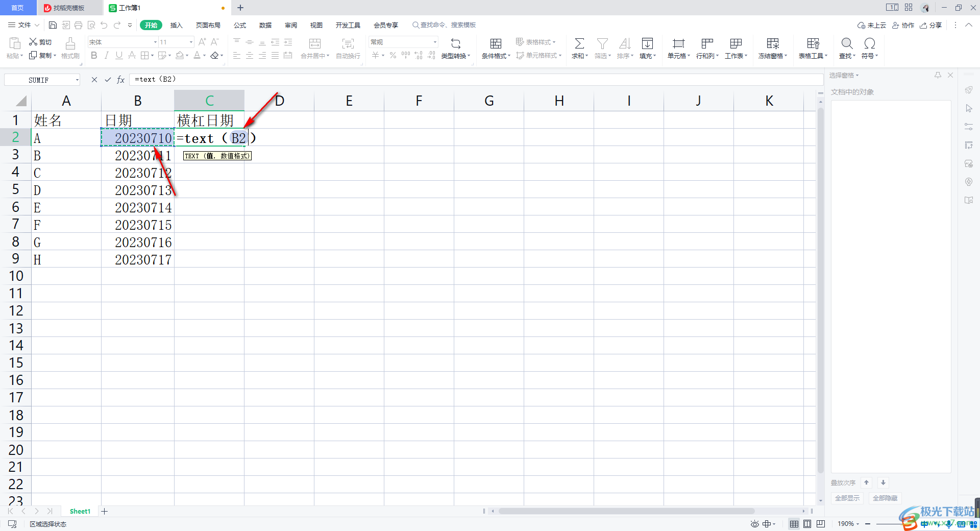Click the Format Painter (格式刷) icon
Image resolution: width=980 pixels, height=531 pixels.
point(70,43)
